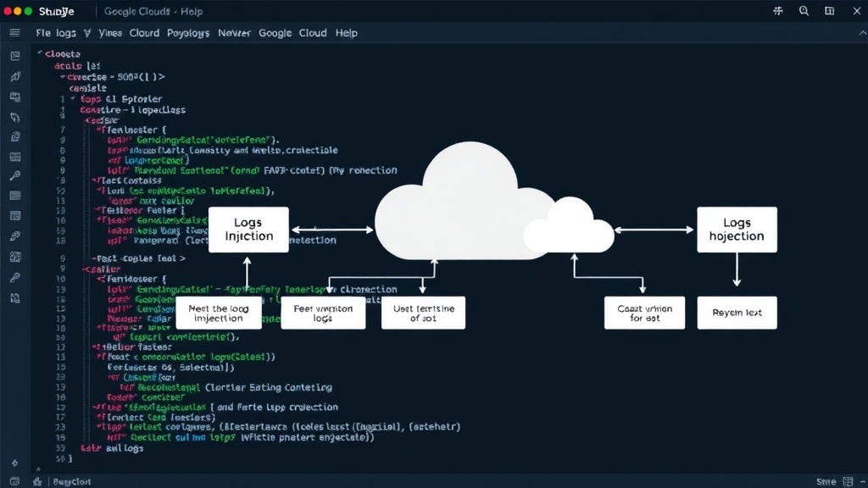
Task: Click the Stunjje app name
Action: click(x=57, y=11)
